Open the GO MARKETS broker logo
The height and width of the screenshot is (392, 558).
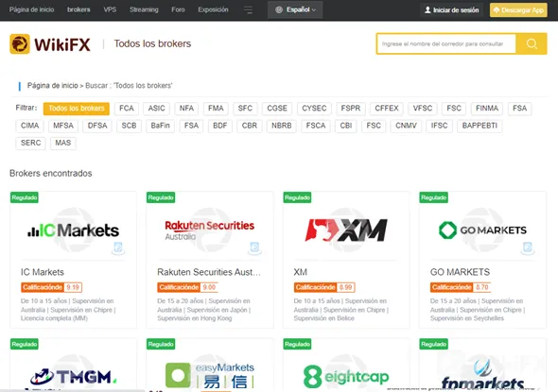click(482, 230)
